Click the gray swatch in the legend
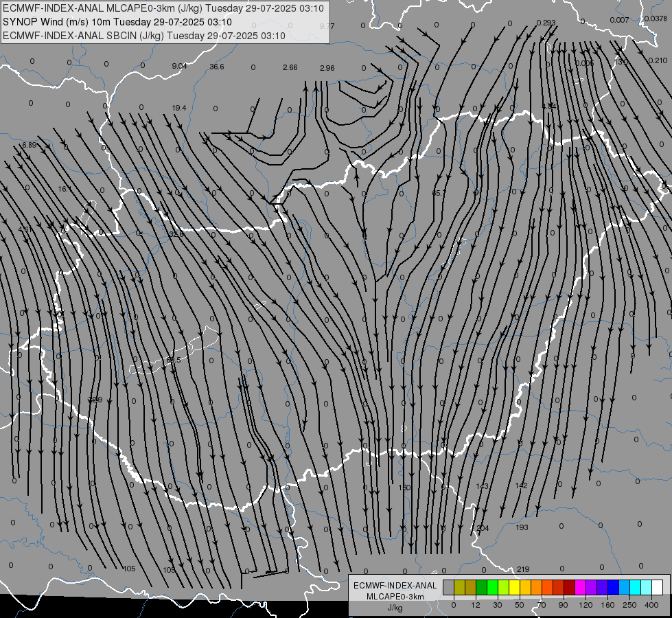Image resolution: width=672 pixels, height=618 pixels. point(449,588)
